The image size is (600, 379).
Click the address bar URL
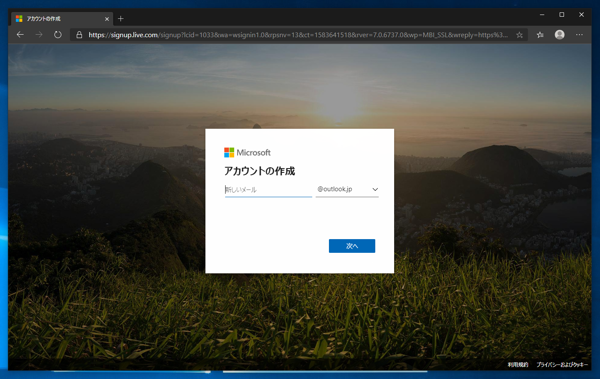click(298, 35)
